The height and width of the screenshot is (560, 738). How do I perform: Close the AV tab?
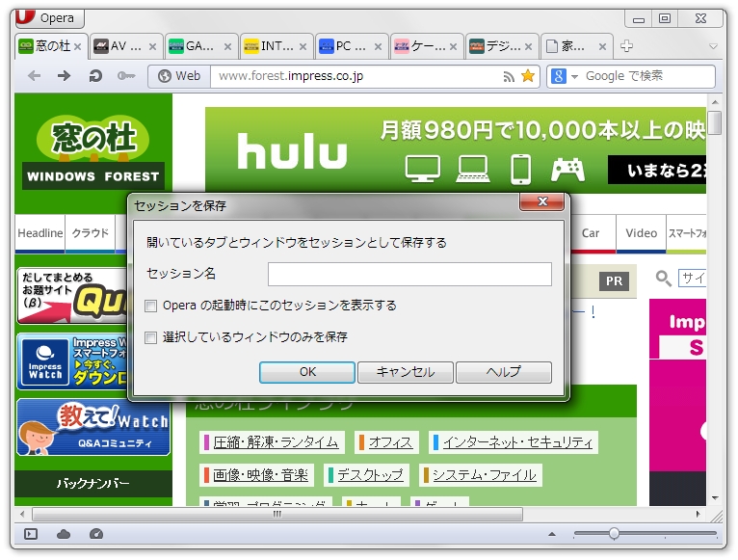pos(152,46)
